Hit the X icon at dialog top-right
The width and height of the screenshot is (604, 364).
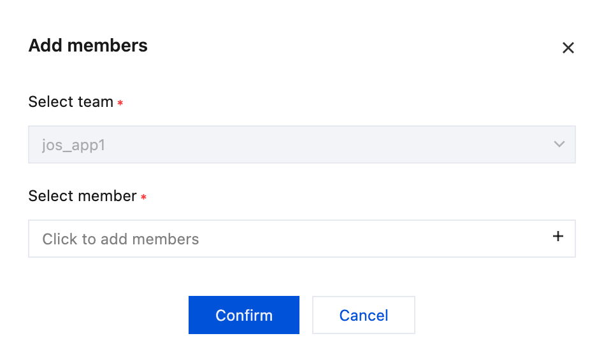point(568,48)
